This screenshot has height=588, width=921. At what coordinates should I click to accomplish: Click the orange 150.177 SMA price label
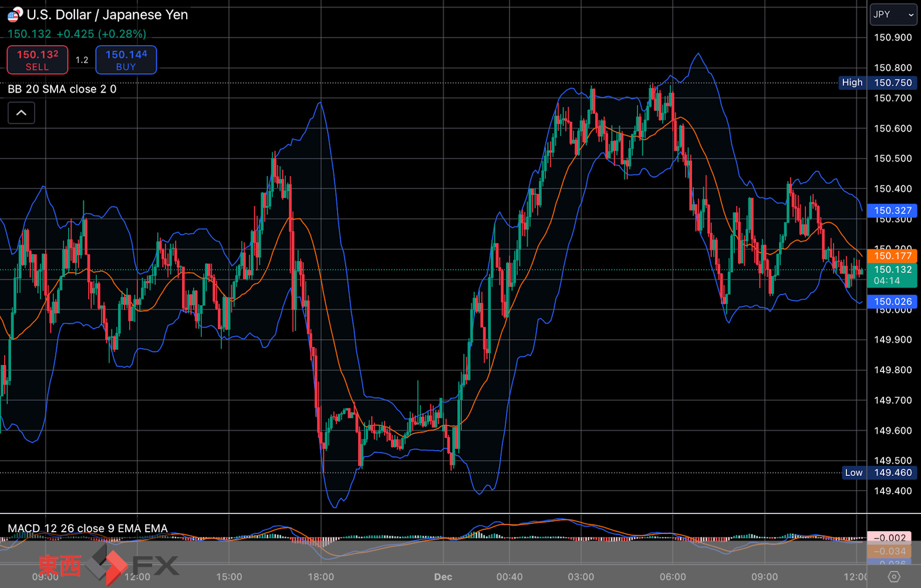892,256
